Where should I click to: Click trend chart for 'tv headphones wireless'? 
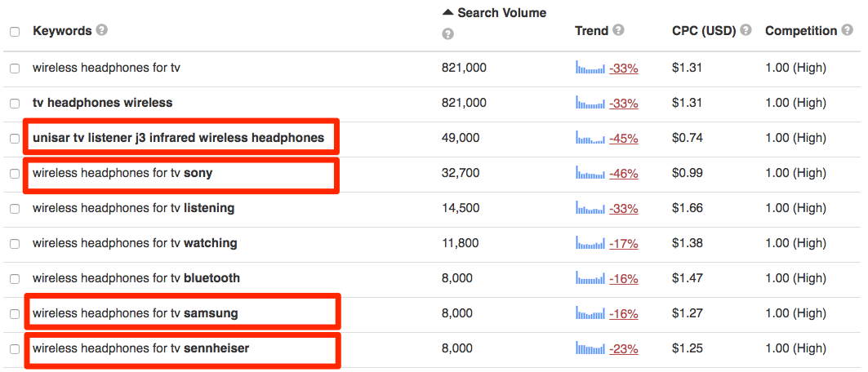click(x=590, y=103)
